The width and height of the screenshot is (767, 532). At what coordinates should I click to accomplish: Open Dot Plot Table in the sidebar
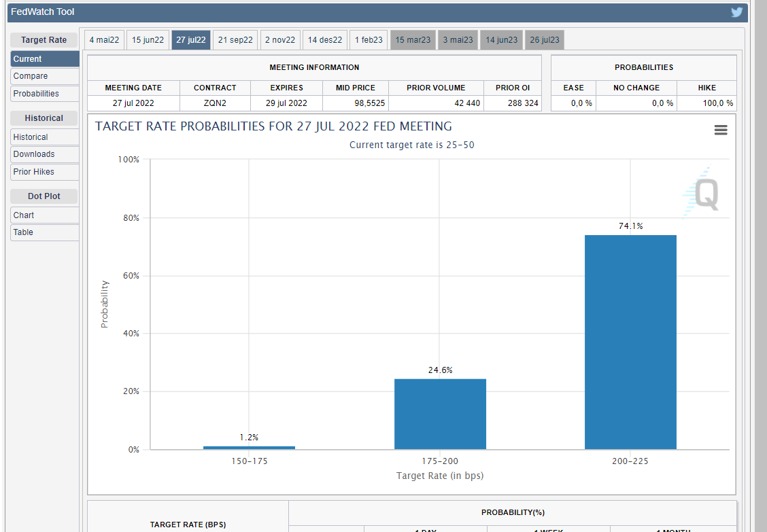click(44, 232)
